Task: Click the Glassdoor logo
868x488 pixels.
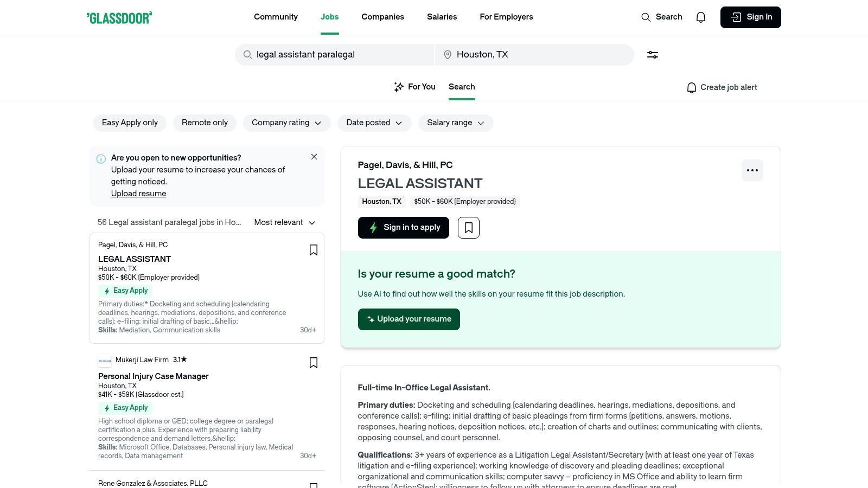Action: point(119,17)
